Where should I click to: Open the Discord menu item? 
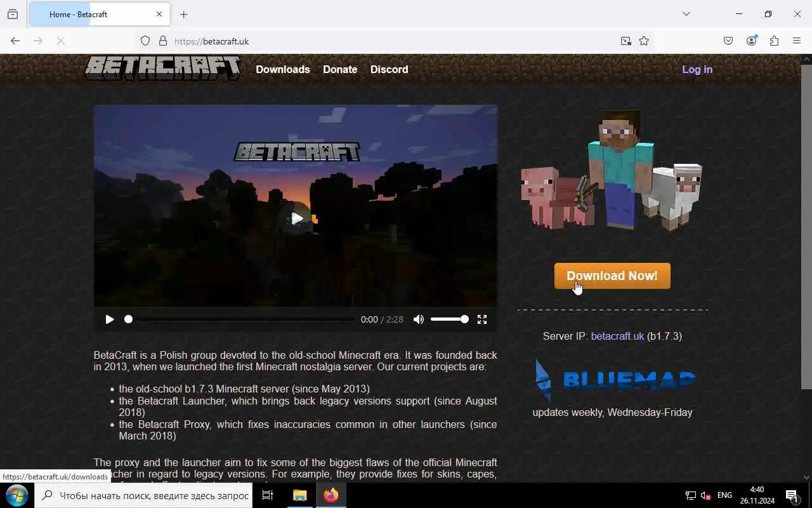[390, 69]
